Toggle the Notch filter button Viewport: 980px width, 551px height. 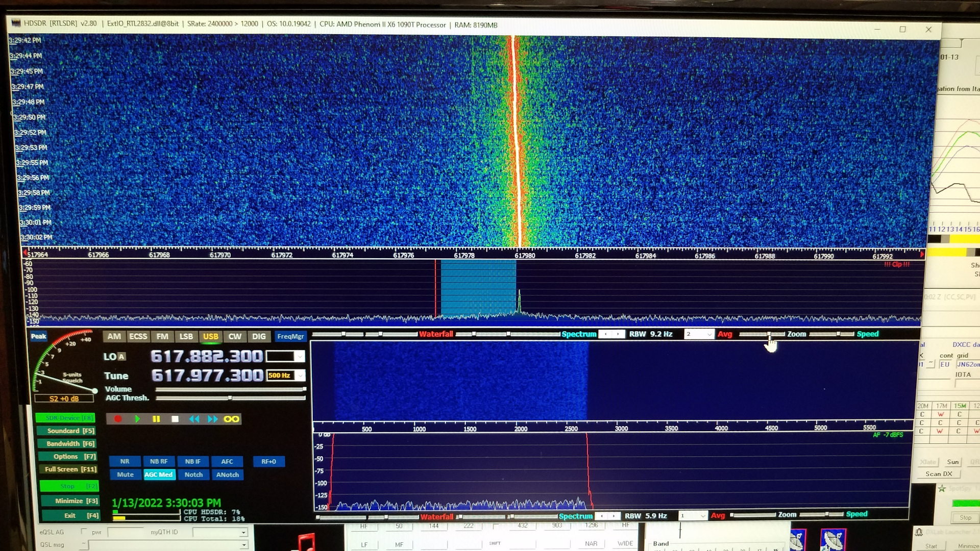click(193, 474)
